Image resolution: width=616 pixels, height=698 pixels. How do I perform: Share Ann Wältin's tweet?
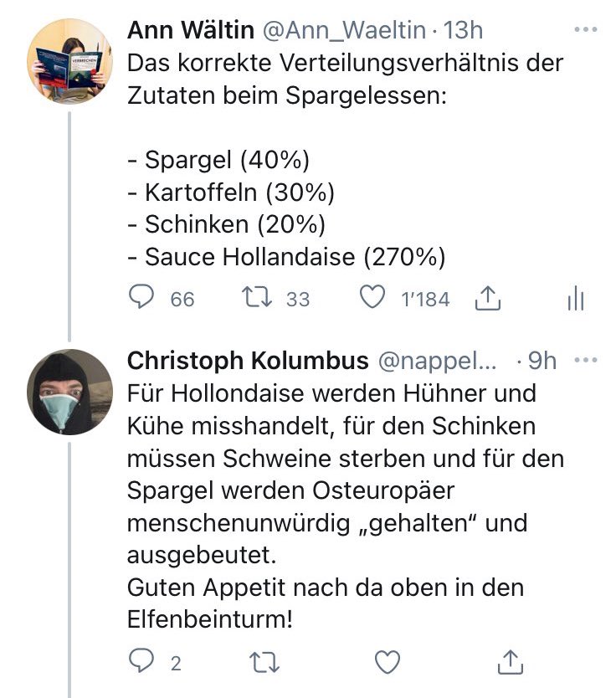487,299
